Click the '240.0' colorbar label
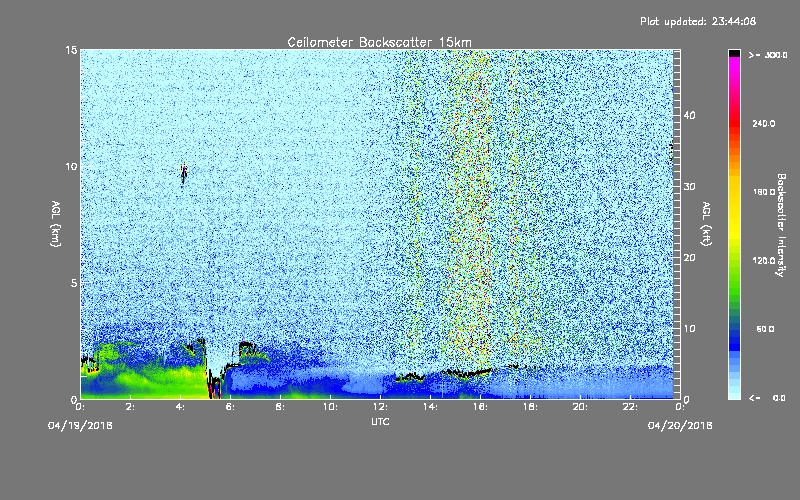The width and height of the screenshot is (800, 500). click(764, 124)
